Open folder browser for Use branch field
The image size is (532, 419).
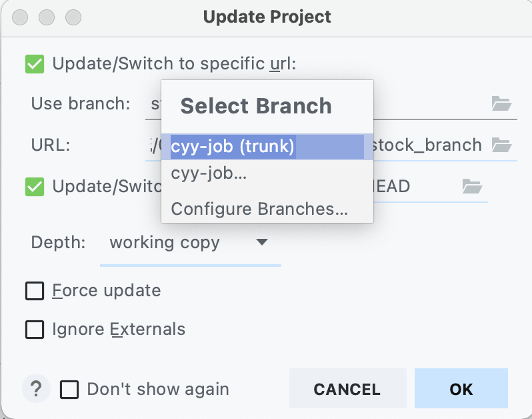click(x=501, y=103)
